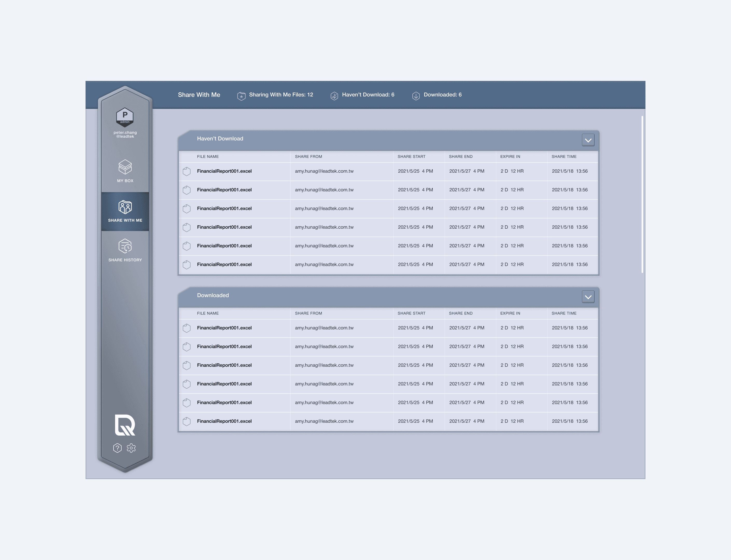Click the Downloaded arrow icon in header
This screenshot has height=560, width=731.
(x=416, y=96)
